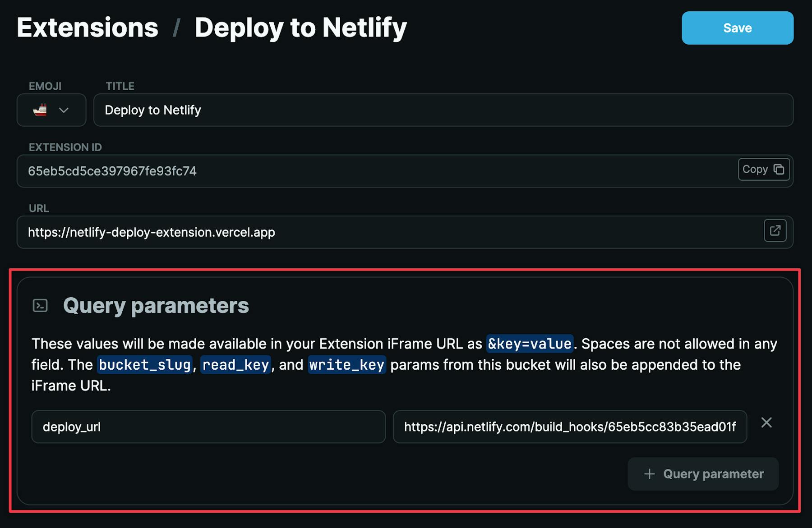Click the &key=value code snippet

[530, 344]
